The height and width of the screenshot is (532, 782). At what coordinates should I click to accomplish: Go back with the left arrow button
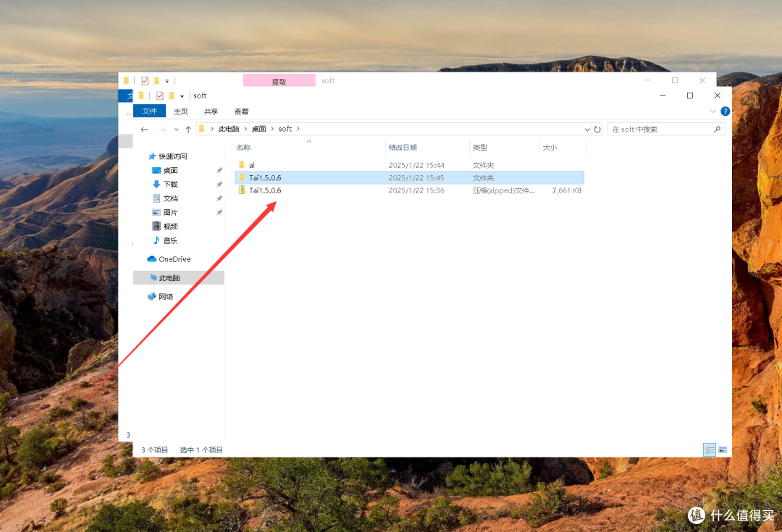[x=144, y=129]
